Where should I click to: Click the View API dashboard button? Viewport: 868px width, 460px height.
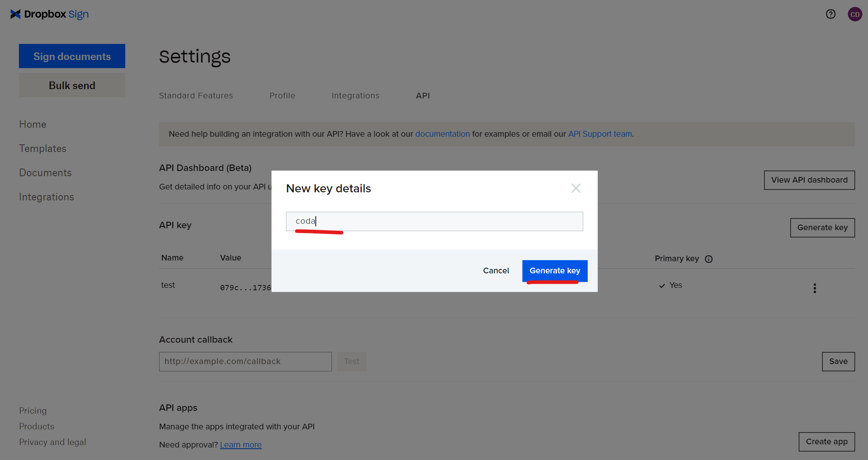click(x=809, y=180)
